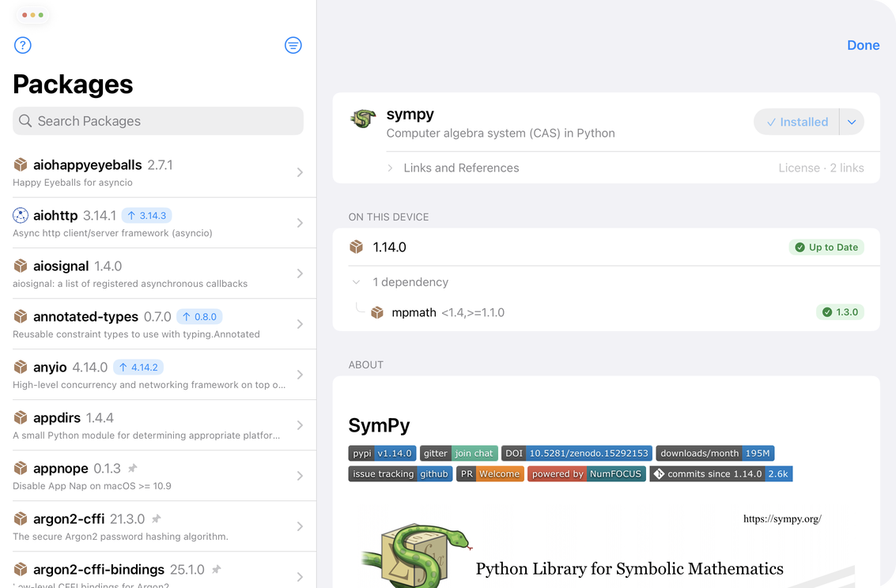Click the pypi v1.14.0 badge

pyautogui.click(x=382, y=454)
